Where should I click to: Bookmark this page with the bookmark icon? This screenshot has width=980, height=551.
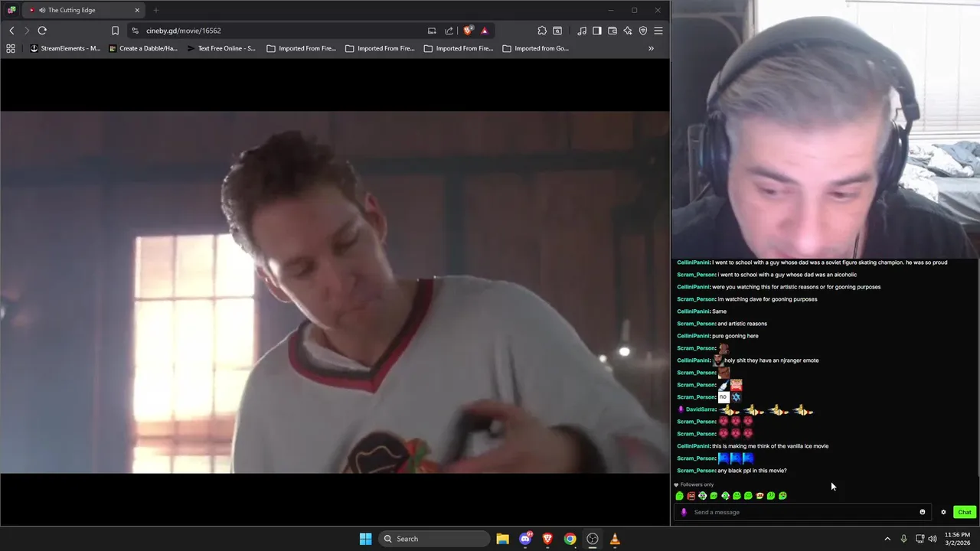(115, 31)
